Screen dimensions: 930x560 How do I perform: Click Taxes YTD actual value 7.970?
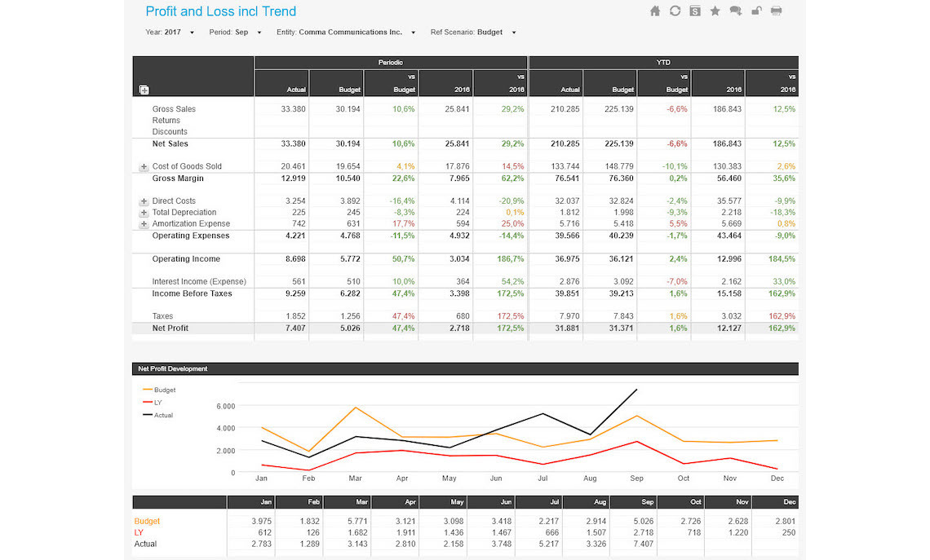point(569,316)
